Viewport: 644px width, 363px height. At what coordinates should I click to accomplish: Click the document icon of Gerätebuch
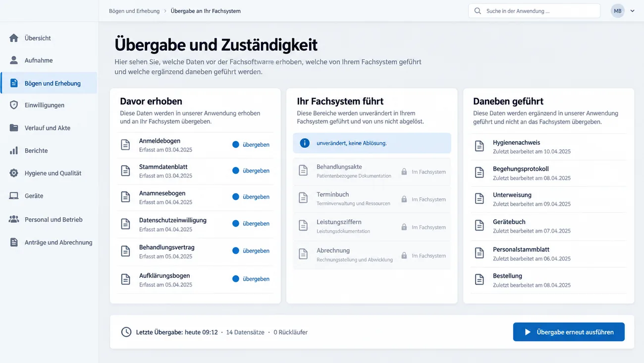coord(479,225)
